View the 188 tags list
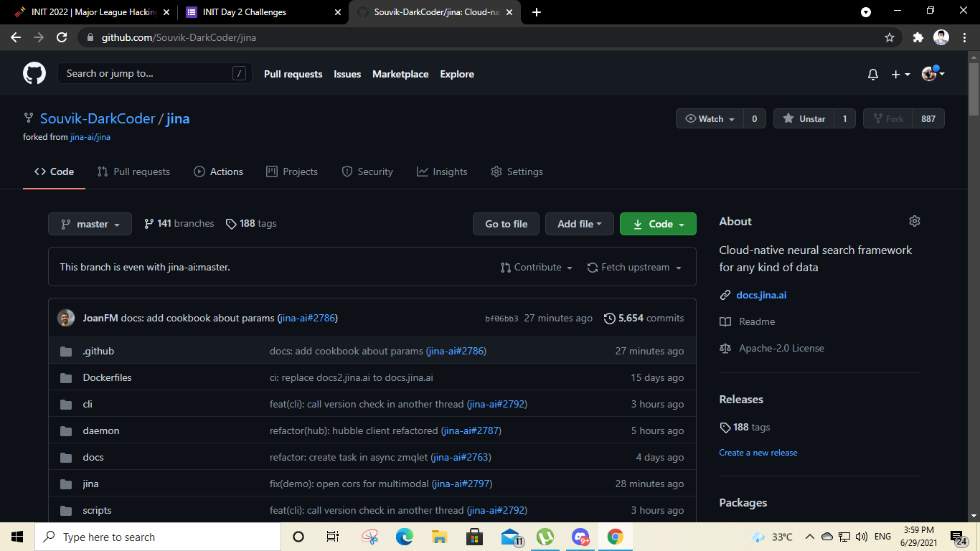The image size is (980, 551). pyautogui.click(x=250, y=223)
